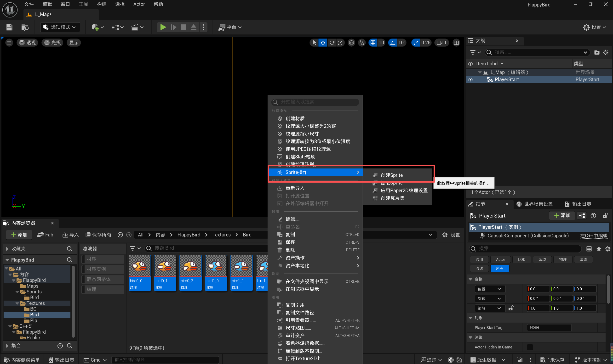Click the 保存所有 button in the Content Browser

pyautogui.click(x=98, y=235)
